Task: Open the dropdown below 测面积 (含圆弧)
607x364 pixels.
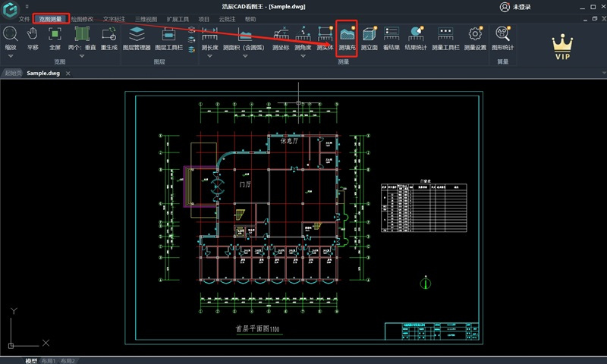Action: coord(244,56)
